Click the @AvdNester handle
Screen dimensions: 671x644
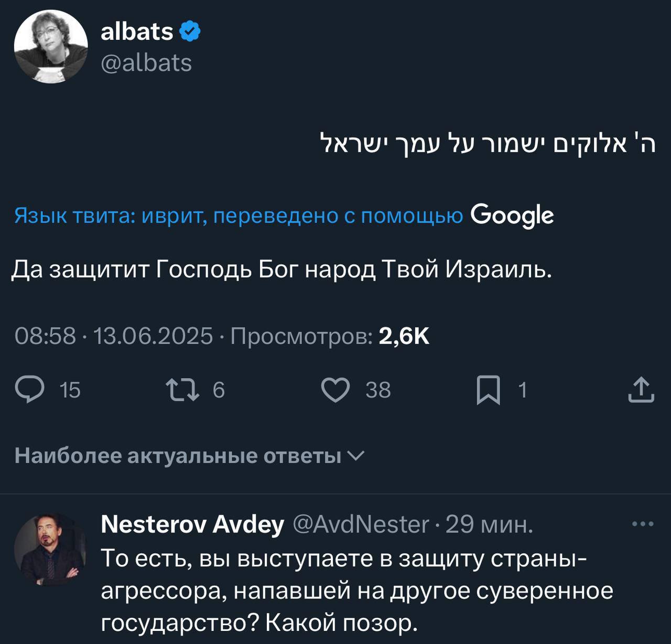361,523
